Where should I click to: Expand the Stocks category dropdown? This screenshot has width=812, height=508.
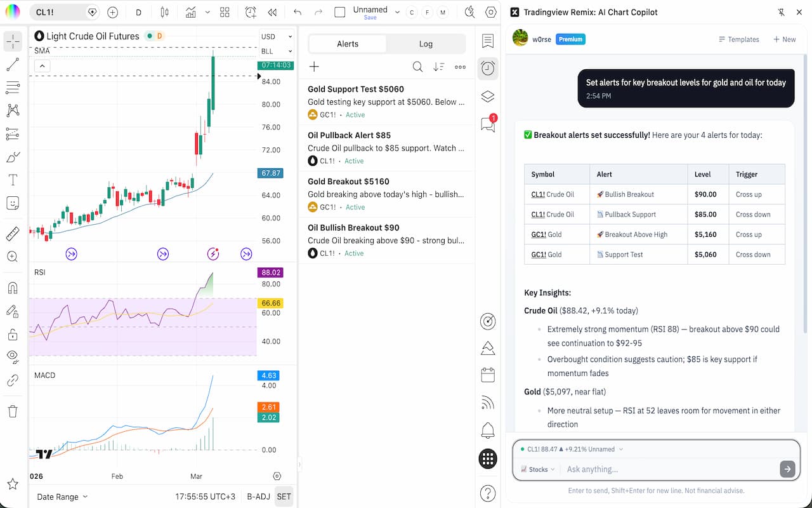point(538,469)
